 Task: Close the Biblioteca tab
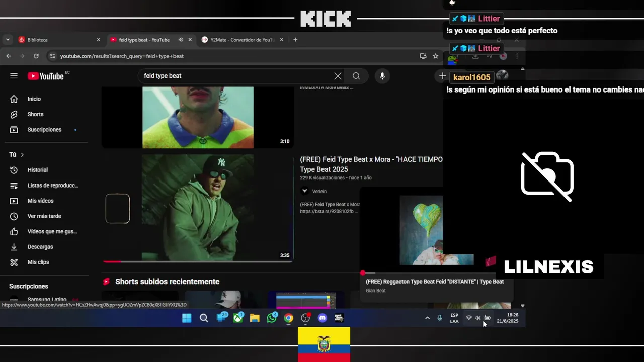click(x=99, y=40)
